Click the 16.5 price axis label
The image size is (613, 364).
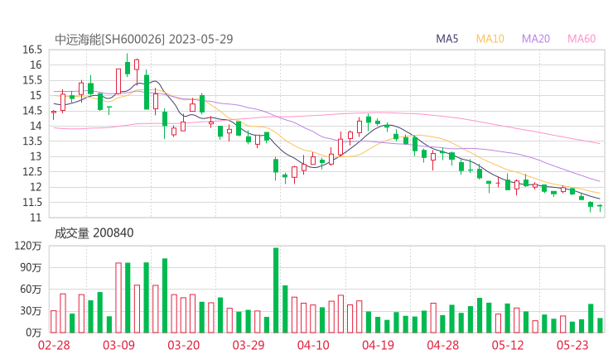click(32, 50)
